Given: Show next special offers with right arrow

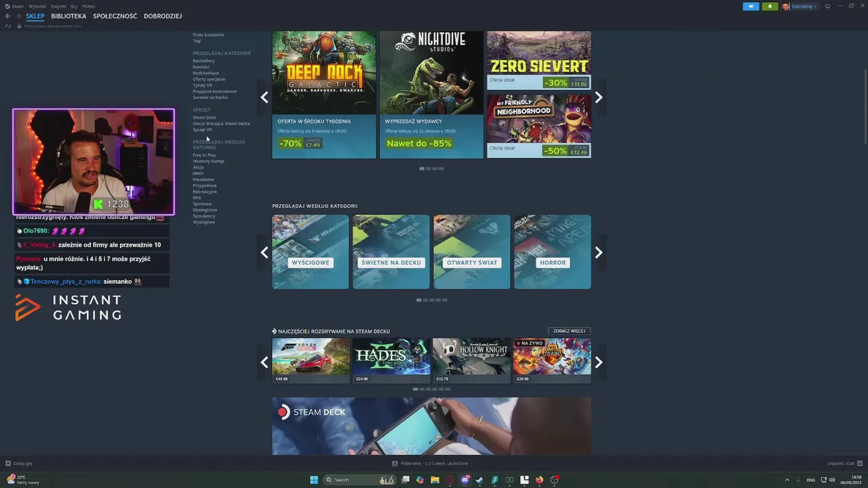Looking at the screenshot, I should coord(599,97).
